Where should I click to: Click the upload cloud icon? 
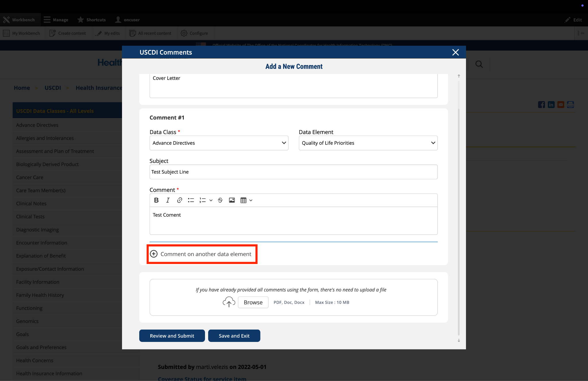click(x=229, y=302)
